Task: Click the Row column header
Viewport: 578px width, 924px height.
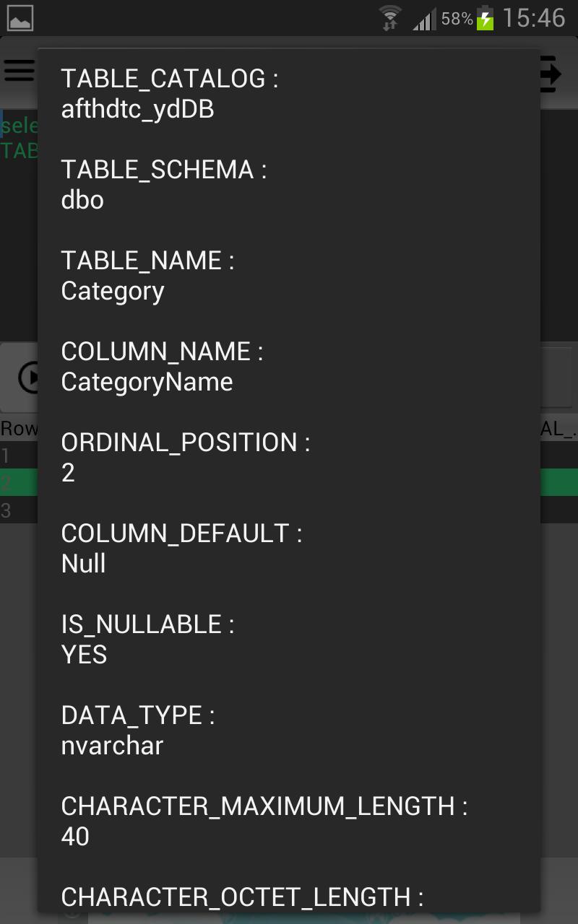Action: (16, 428)
